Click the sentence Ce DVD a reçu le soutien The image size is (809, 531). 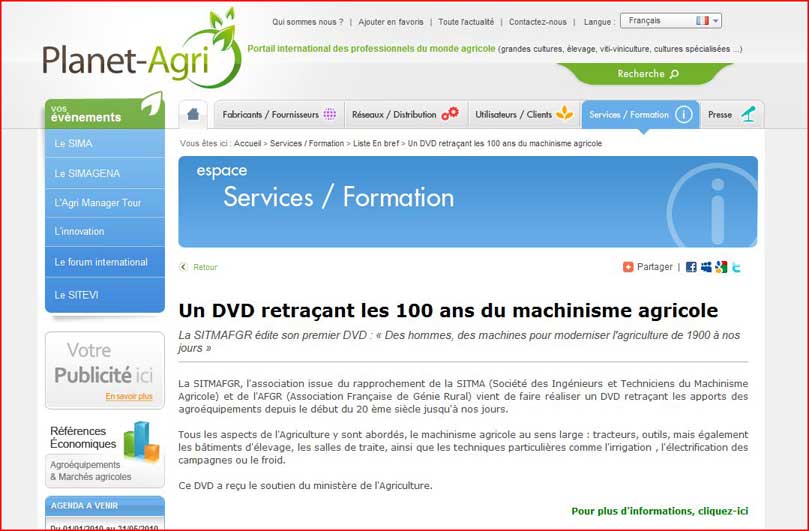[305, 486]
